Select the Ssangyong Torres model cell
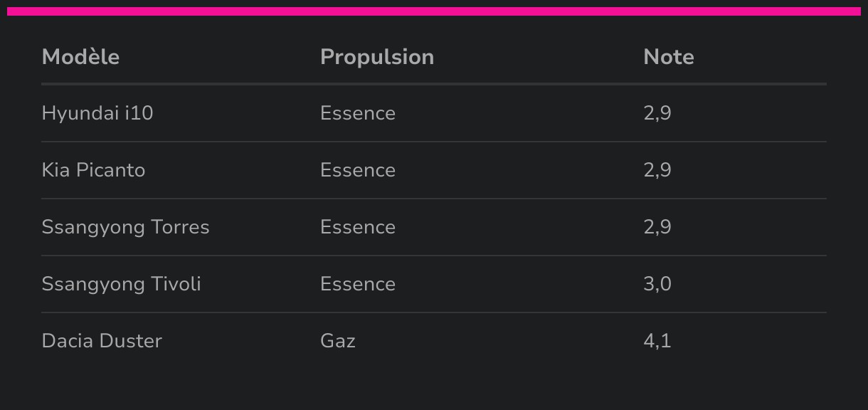The width and height of the screenshot is (868, 410). (125, 227)
